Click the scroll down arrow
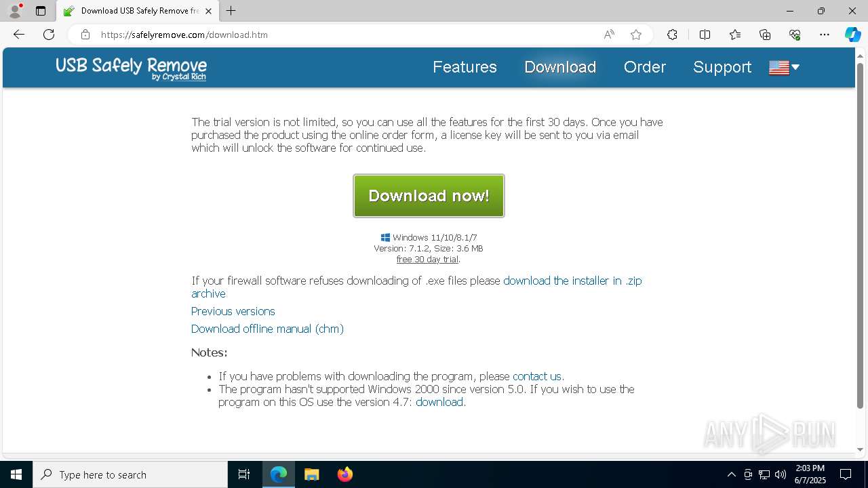 point(860,449)
